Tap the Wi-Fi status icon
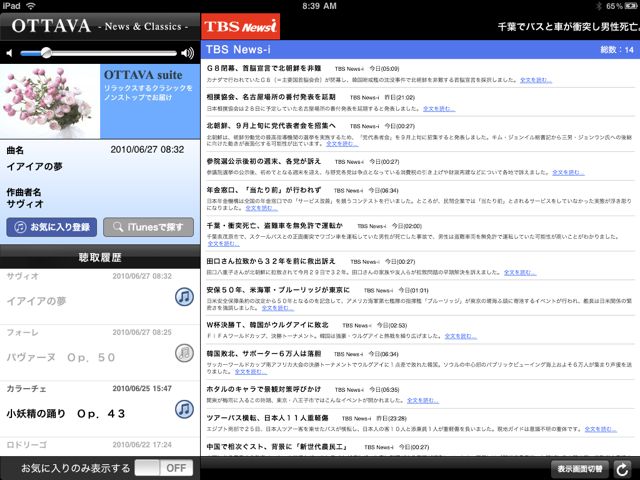The image size is (640, 480). coord(31,6)
